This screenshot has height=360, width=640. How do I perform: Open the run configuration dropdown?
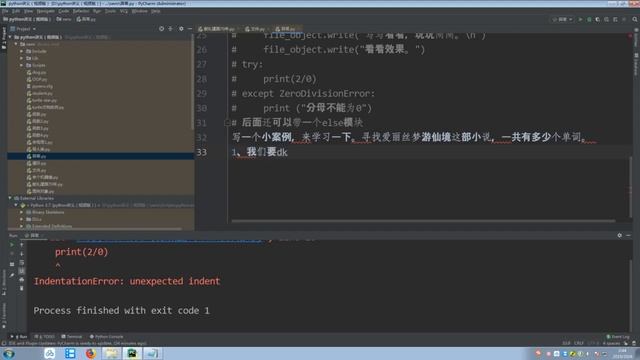coord(562,19)
